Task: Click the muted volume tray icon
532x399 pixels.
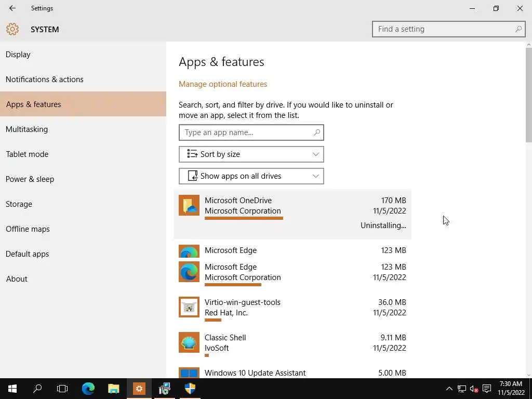Action: pos(474,389)
